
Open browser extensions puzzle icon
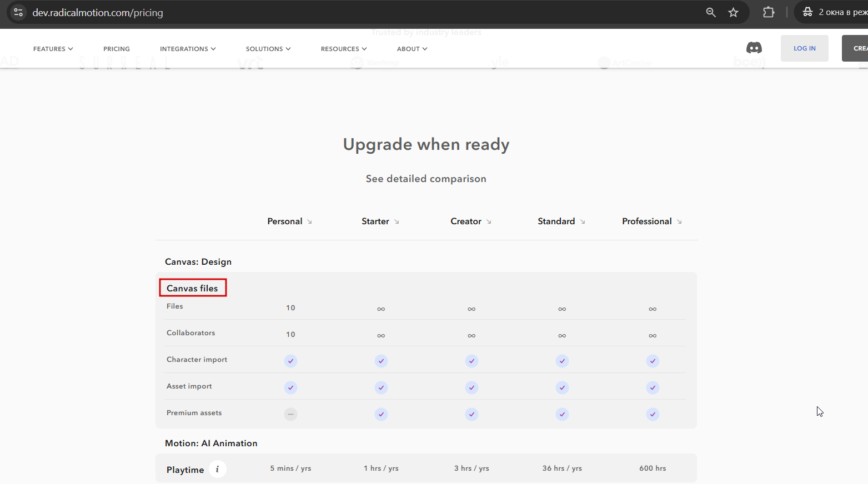point(769,12)
